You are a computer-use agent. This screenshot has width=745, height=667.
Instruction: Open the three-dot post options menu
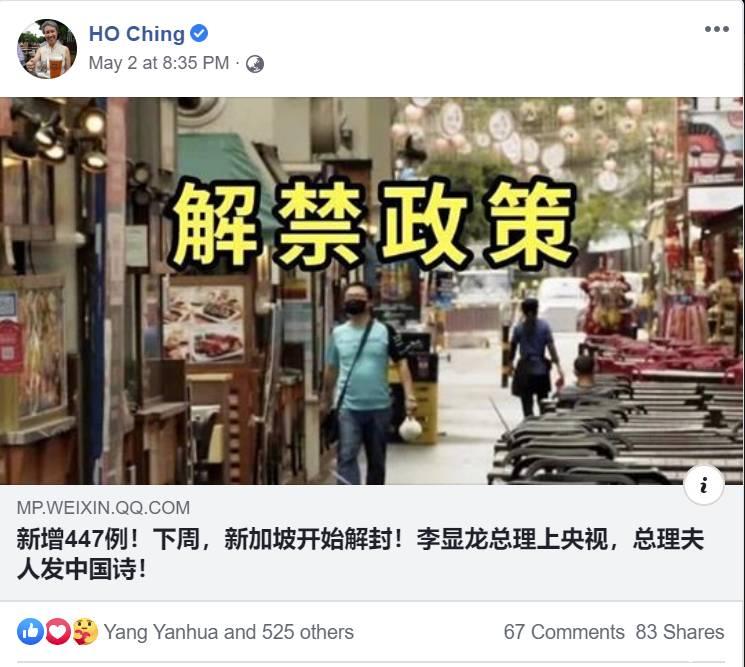[x=716, y=29]
